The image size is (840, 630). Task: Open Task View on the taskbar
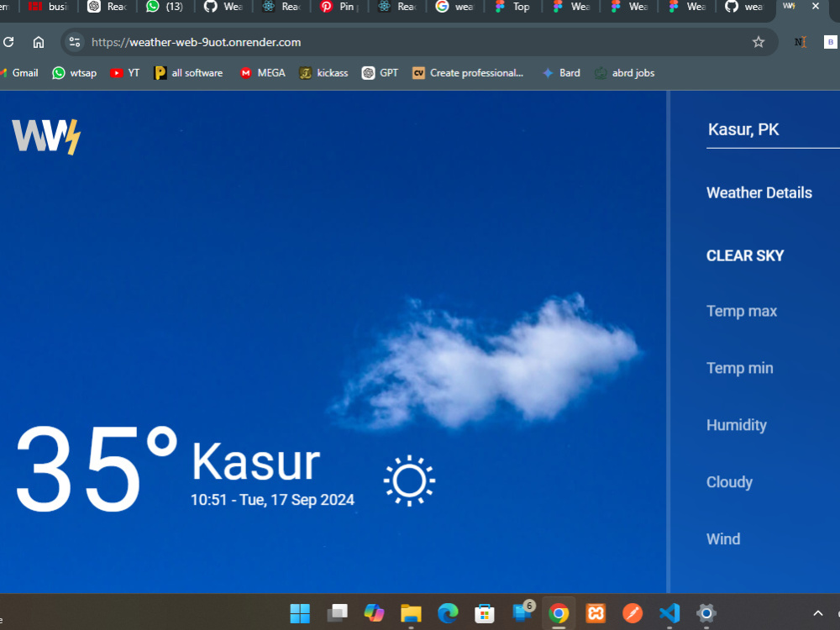337,613
